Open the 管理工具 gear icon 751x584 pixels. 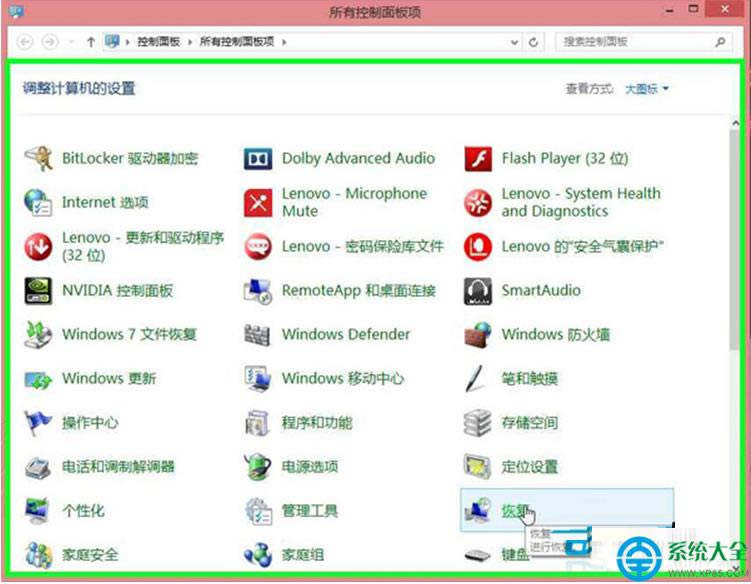[258, 511]
